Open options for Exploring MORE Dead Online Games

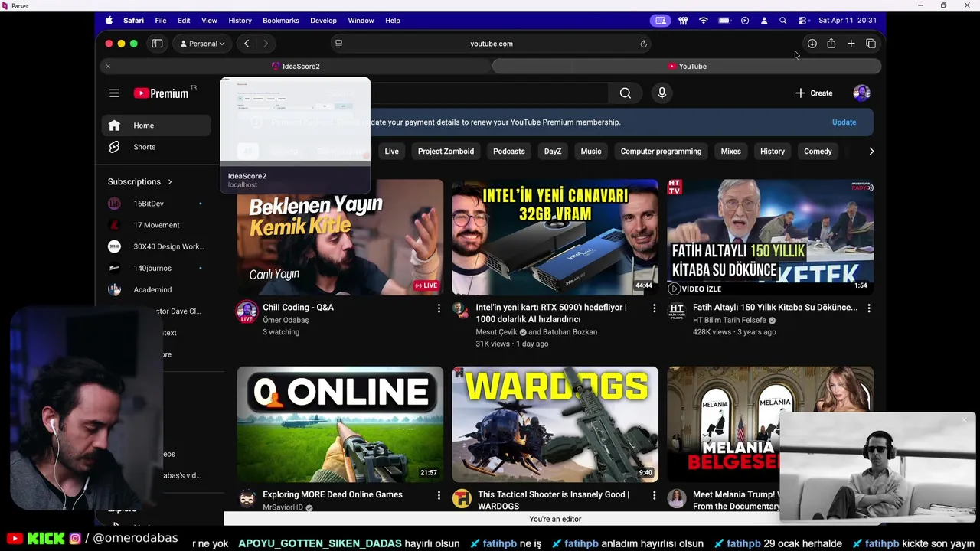point(439,495)
